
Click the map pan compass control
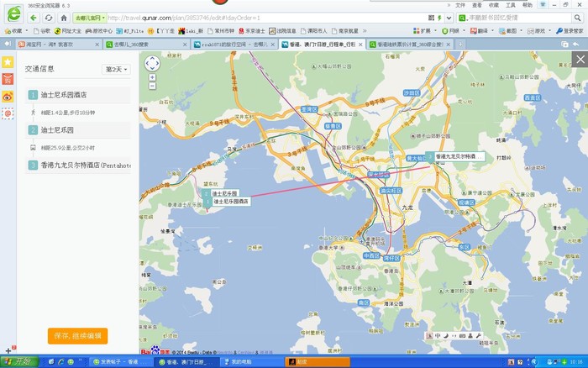point(152,63)
